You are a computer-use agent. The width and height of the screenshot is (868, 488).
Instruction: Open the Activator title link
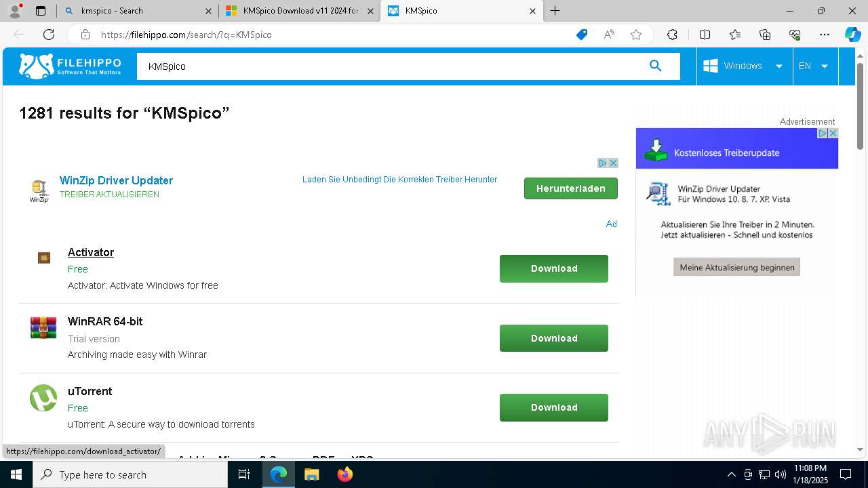pos(91,252)
